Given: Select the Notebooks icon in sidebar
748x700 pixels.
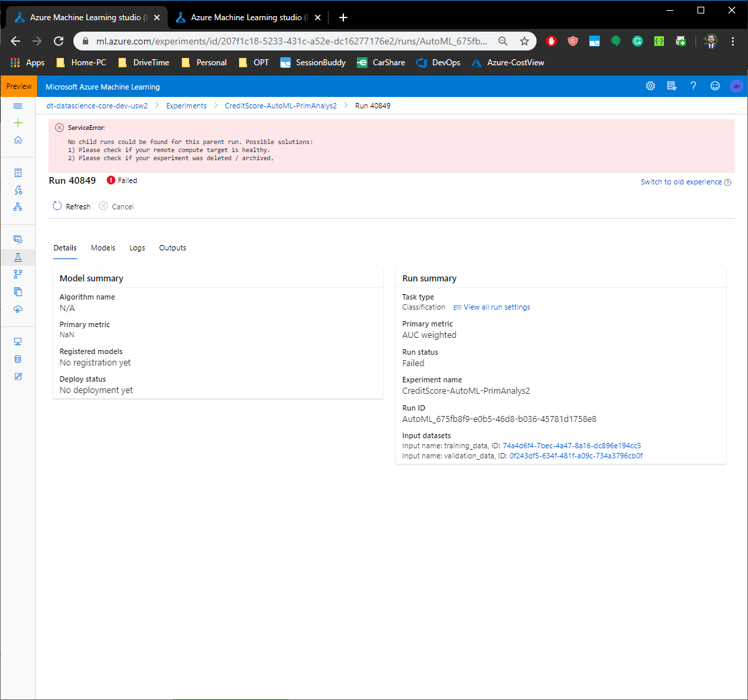Looking at the screenshot, I should (18, 172).
